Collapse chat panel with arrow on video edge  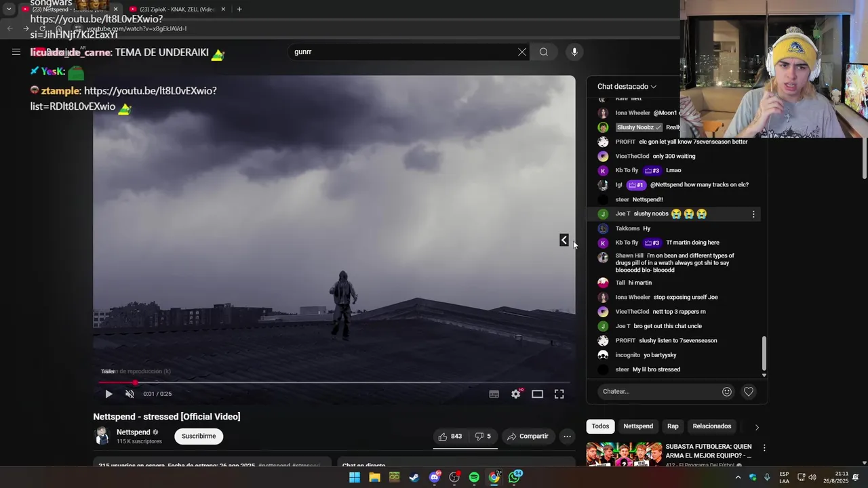[x=564, y=240]
